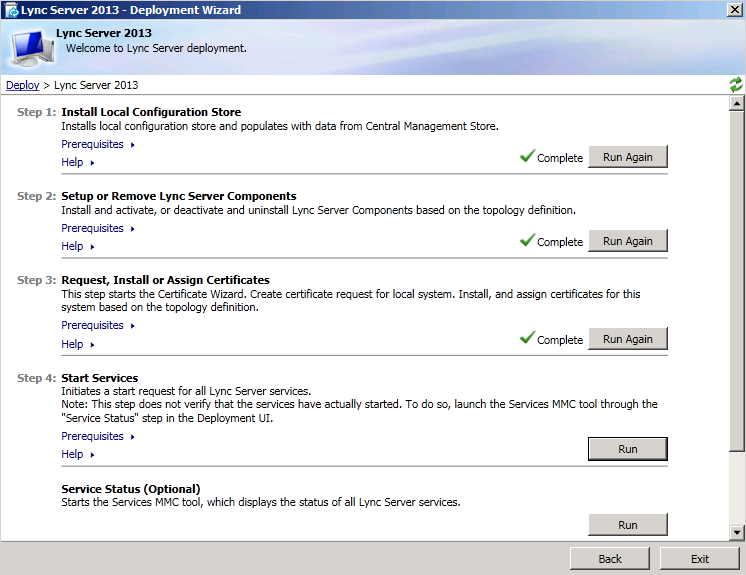Click the scrollbar down arrow
This screenshot has width=746, height=575.
click(736, 533)
